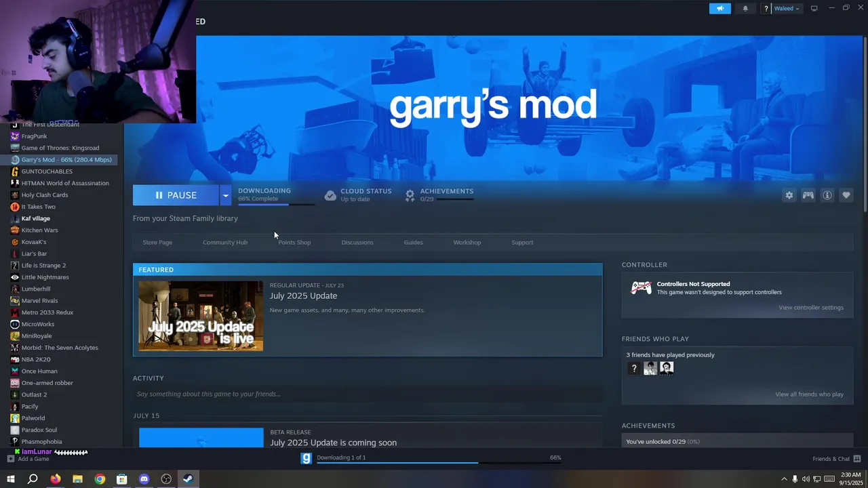Screen dimensions: 868x488
Task: Click the Downloading 66% progress bar under header
Action: 276,204
